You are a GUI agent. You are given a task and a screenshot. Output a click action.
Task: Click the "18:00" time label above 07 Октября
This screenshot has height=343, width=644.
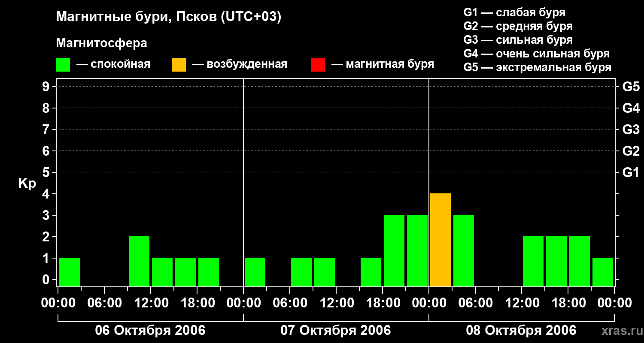[383, 303]
